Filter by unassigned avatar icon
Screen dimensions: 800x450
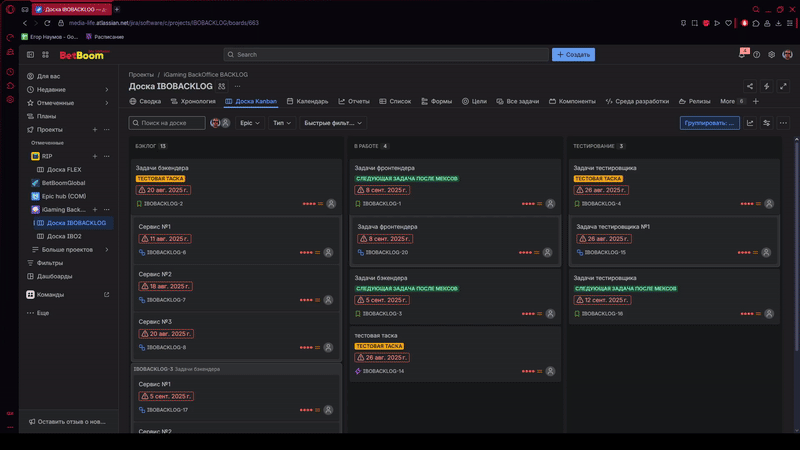[x=226, y=123]
